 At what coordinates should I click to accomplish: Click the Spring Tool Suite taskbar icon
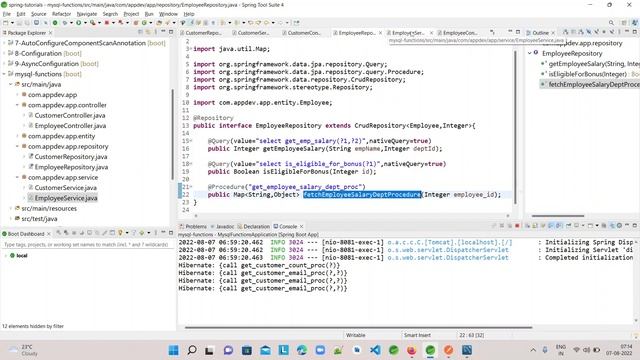click(430, 350)
